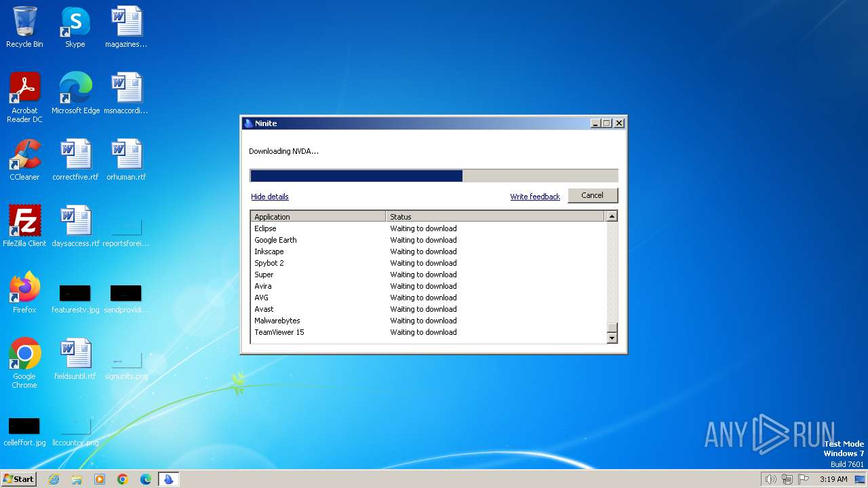The height and width of the screenshot is (488, 868).
Task: Click the details list scrollbar thumb
Action: [x=612, y=327]
